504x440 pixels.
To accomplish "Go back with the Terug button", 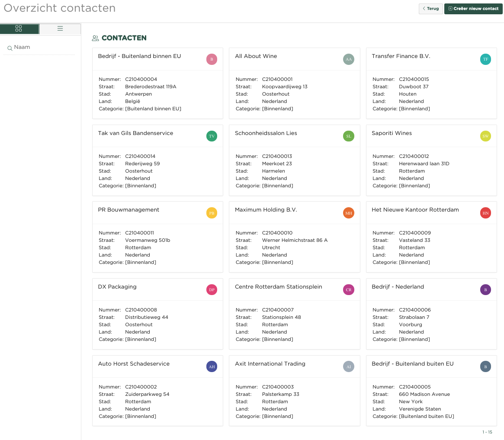I will (430, 9).
